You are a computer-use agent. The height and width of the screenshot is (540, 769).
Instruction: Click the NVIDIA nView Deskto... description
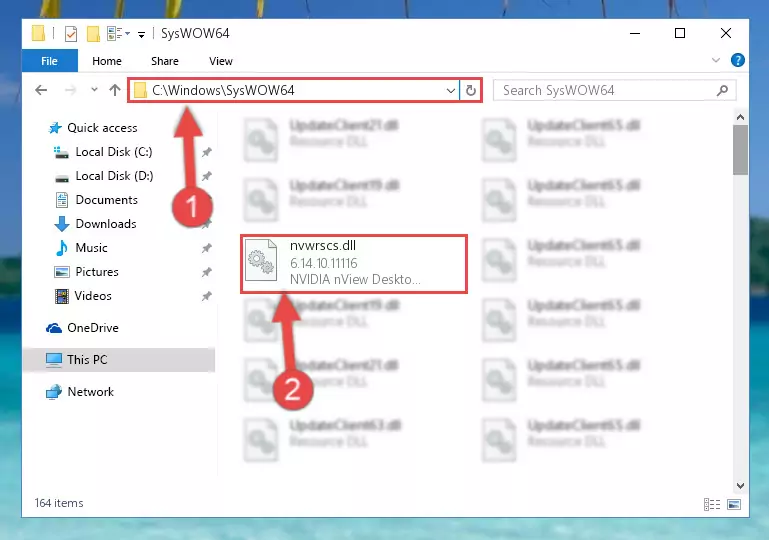coord(355,280)
